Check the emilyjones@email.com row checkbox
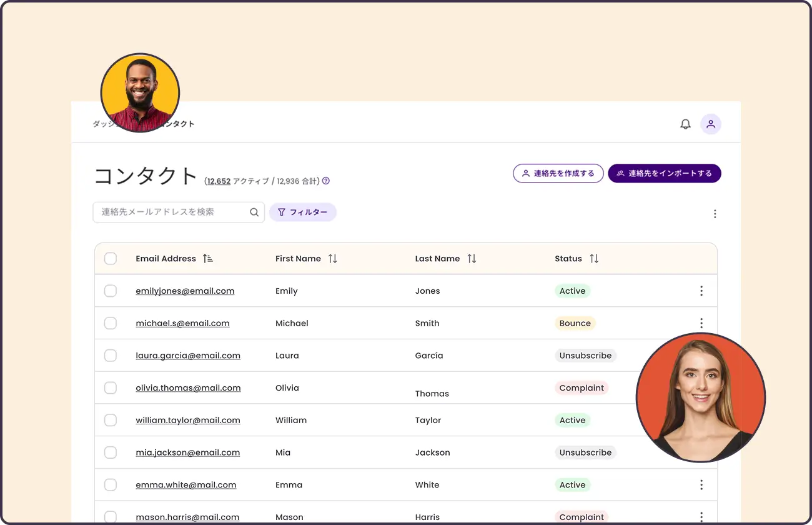The image size is (812, 525). click(x=111, y=291)
